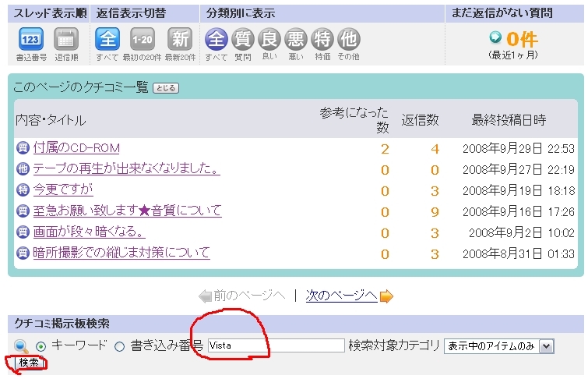This screenshot has width=588, height=379.
Task: Click the 前のページへ text
Action: (x=249, y=296)
